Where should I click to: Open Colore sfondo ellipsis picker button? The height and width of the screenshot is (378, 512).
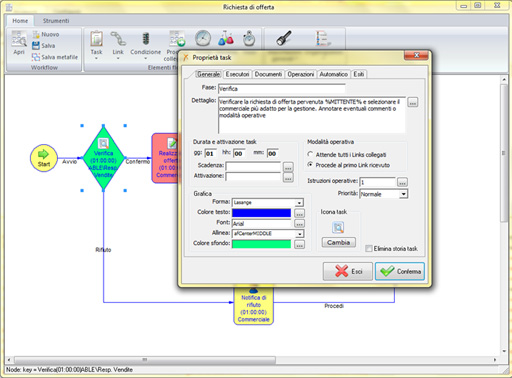(299, 245)
